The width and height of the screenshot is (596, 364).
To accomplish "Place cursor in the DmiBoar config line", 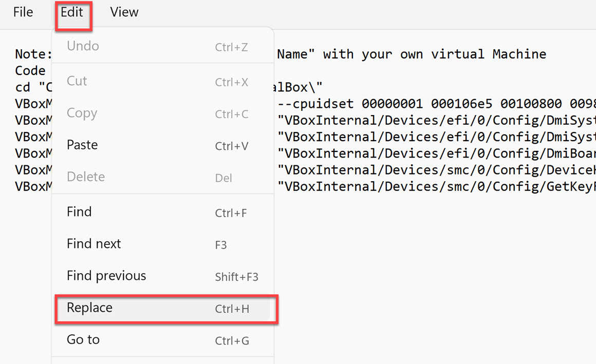I will point(437,153).
